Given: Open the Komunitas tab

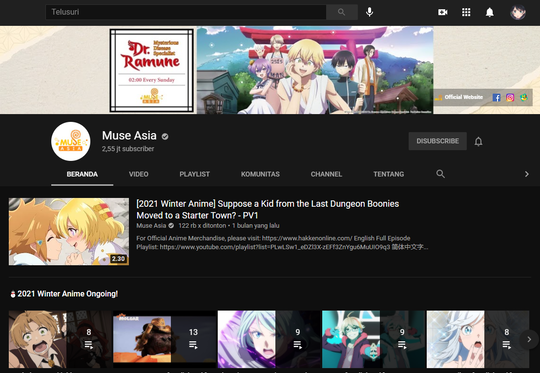Looking at the screenshot, I should pos(260,174).
